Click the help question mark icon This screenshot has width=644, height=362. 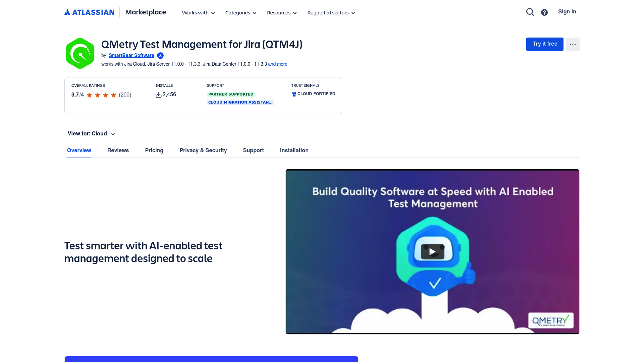click(544, 12)
